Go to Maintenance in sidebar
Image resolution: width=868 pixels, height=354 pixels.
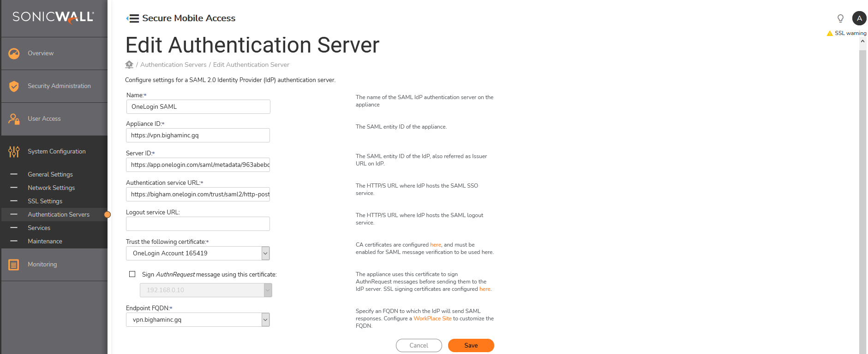point(45,241)
